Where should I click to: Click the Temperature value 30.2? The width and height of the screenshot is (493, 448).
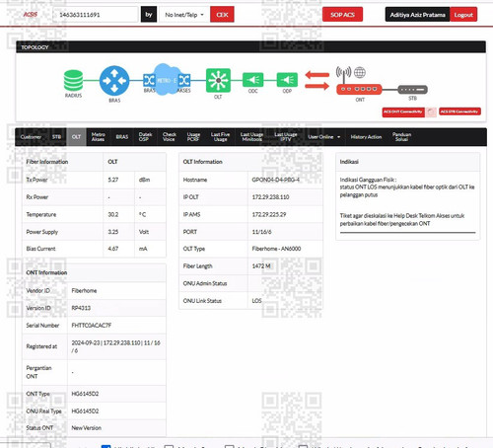tap(113, 214)
